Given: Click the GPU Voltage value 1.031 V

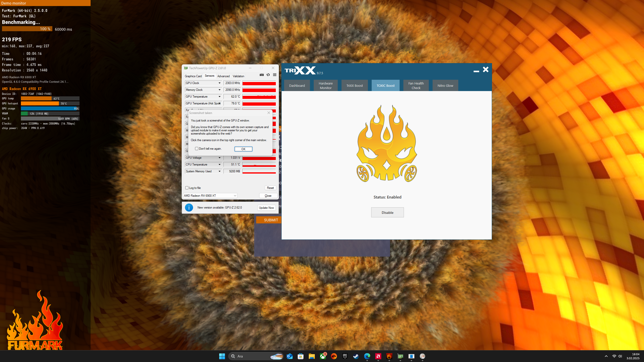Looking at the screenshot, I should pos(232,158).
